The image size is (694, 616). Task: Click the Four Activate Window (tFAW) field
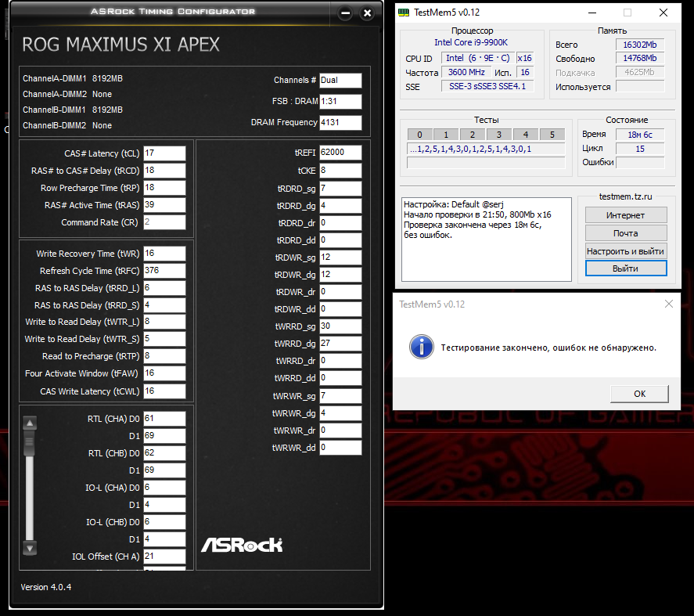[164, 373]
